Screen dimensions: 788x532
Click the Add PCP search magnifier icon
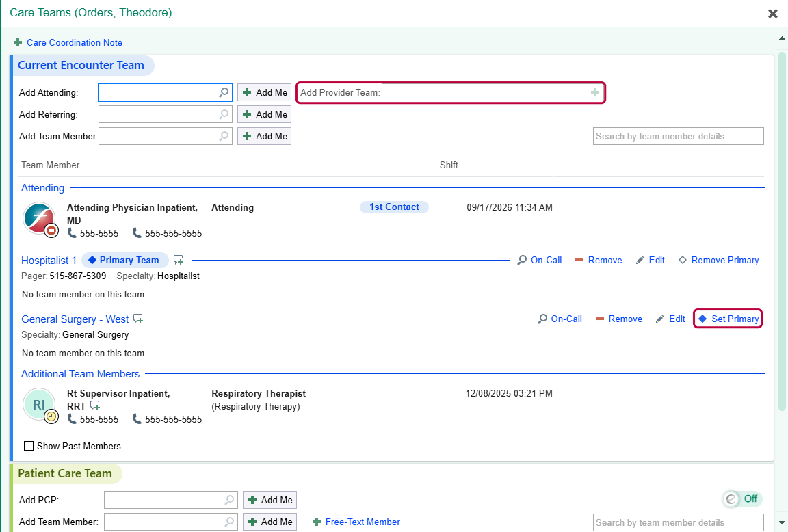point(229,500)
